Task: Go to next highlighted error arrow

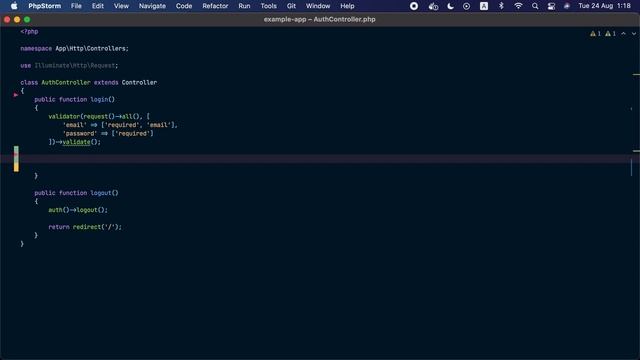Action: tap(633, 34)
